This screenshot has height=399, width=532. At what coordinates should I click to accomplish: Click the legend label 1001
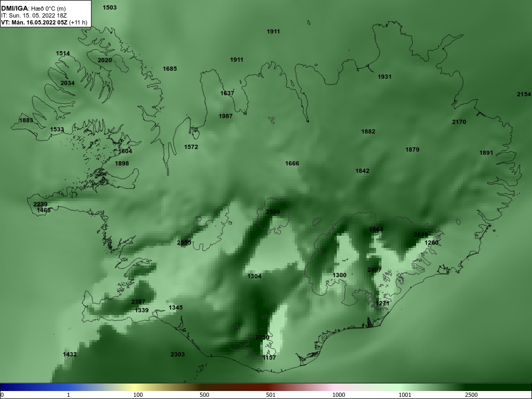point(405,395)
